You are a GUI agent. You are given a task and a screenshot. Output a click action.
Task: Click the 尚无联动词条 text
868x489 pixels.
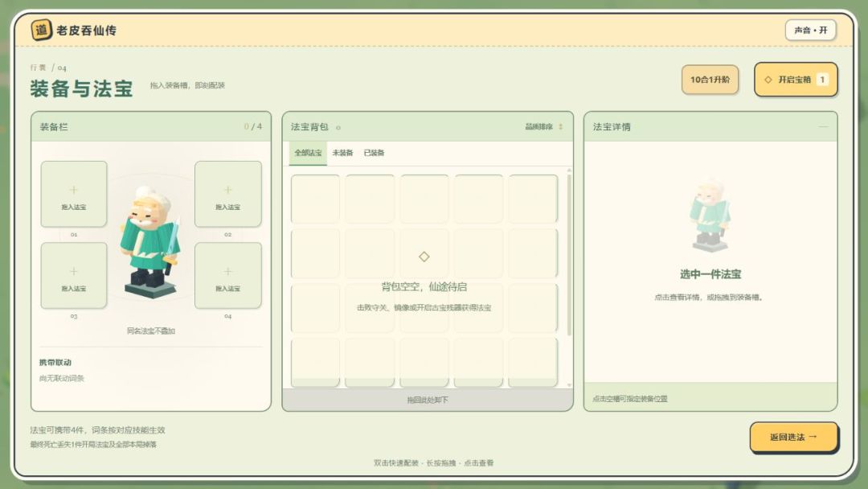(61, 378)
